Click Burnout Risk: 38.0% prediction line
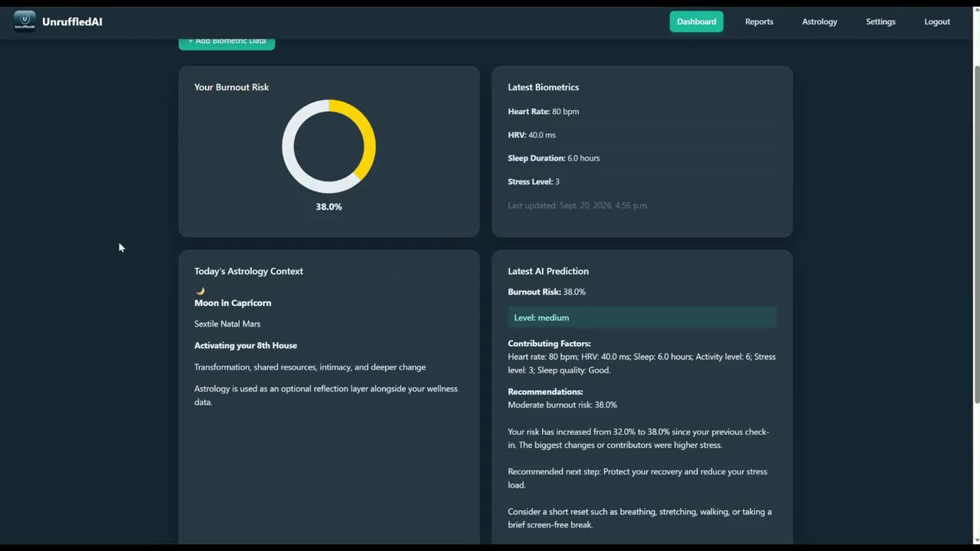This screenshot has height=551, width=980. (x=547, y=292)
